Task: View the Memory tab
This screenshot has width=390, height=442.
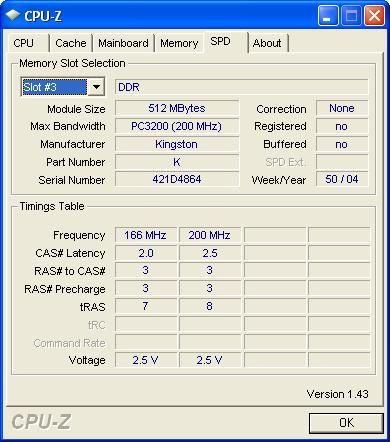Action: 179,43
